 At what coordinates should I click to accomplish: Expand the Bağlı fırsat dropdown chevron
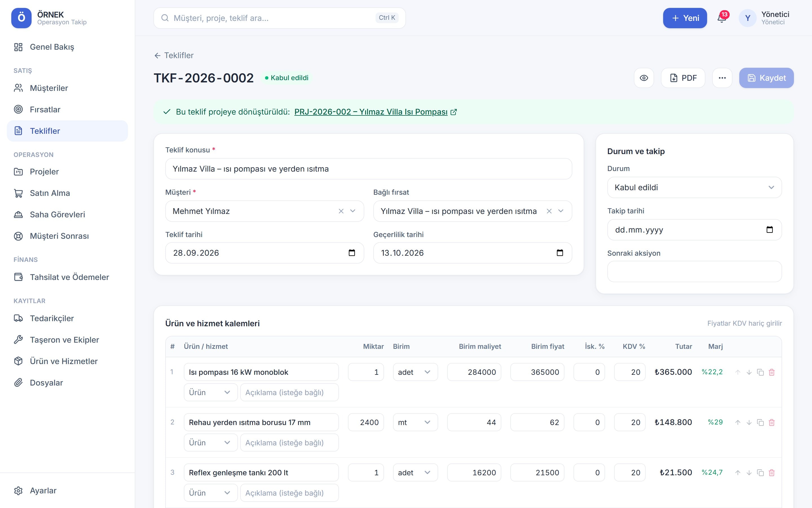[x=561, y=211]
